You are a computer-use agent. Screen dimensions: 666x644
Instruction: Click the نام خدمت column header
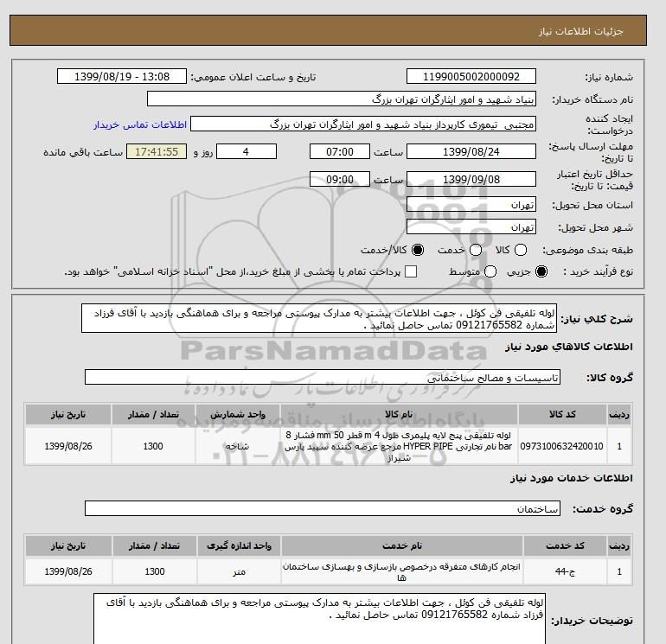tap(401, 546)
